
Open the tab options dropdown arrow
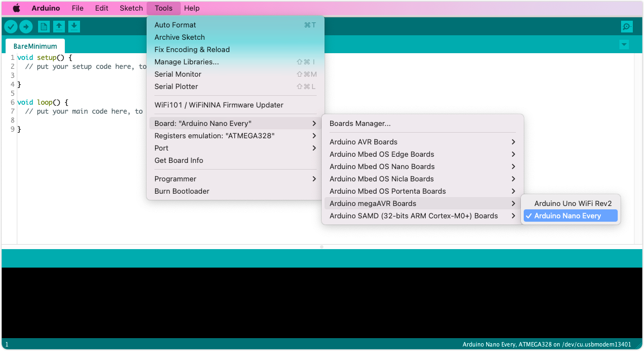pyautogui.click(x=624, y=45)
